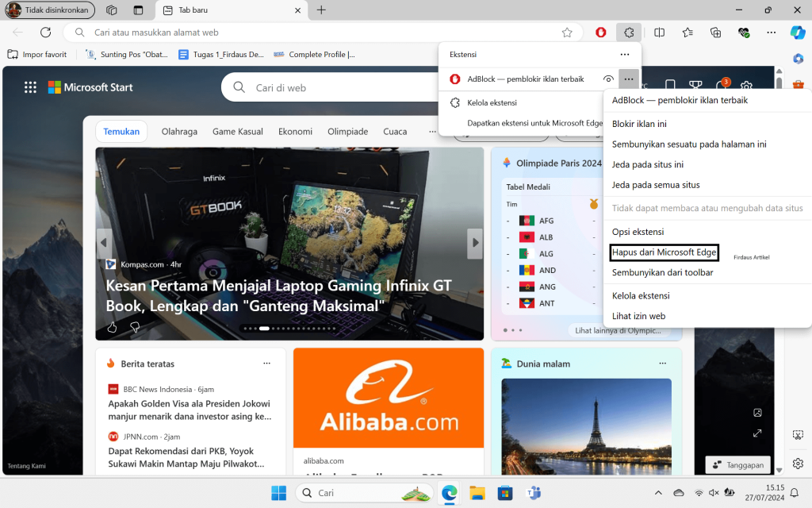Open the Alibaba.com ad thumbnail
Viewport: 812px width, 508px height.
(x=389, y=398)
